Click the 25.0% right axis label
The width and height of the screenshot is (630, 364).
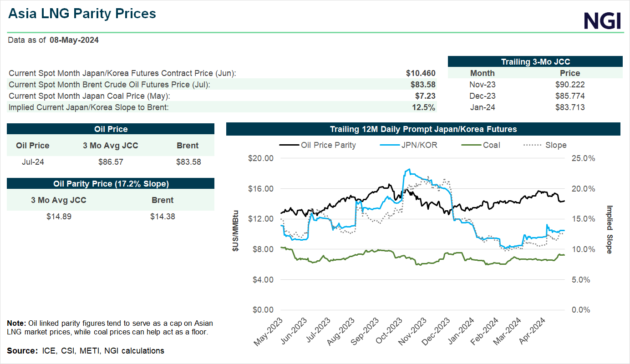(583, 158)
